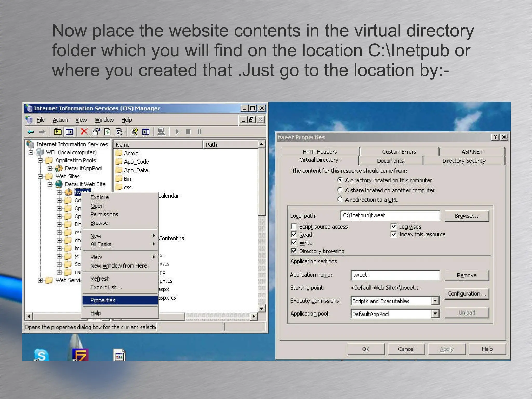Click the Export List toolbar icon
This screenshot has width=532, height=399.
tap(119, 132)
